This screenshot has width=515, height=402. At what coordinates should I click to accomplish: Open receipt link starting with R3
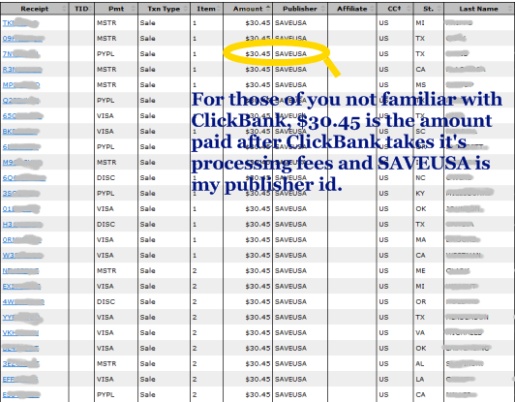[x=22, y=70]
